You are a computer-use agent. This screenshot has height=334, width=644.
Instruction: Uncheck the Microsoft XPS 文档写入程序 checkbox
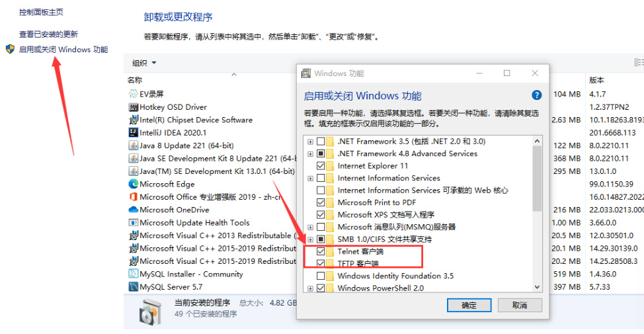click(x=321, y=215)
